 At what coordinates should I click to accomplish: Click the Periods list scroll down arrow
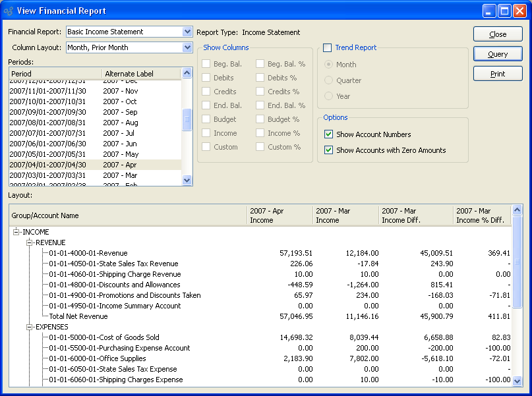(187, 180)
